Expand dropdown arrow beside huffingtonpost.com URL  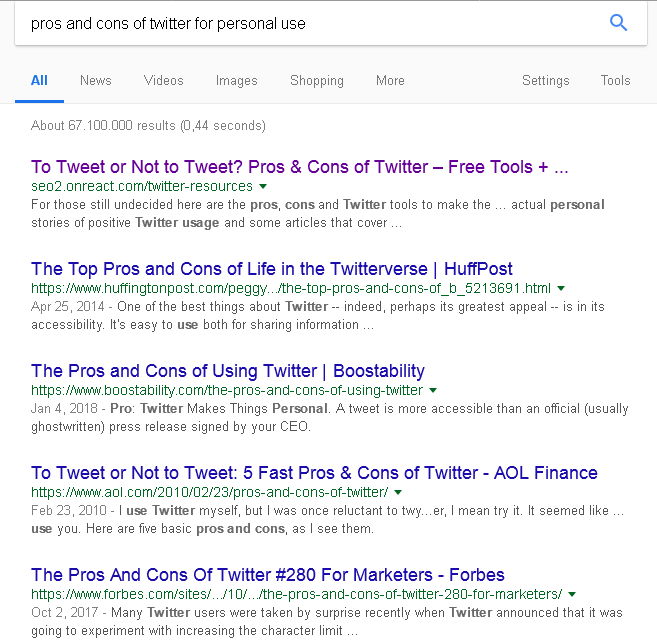click(561, 288)
